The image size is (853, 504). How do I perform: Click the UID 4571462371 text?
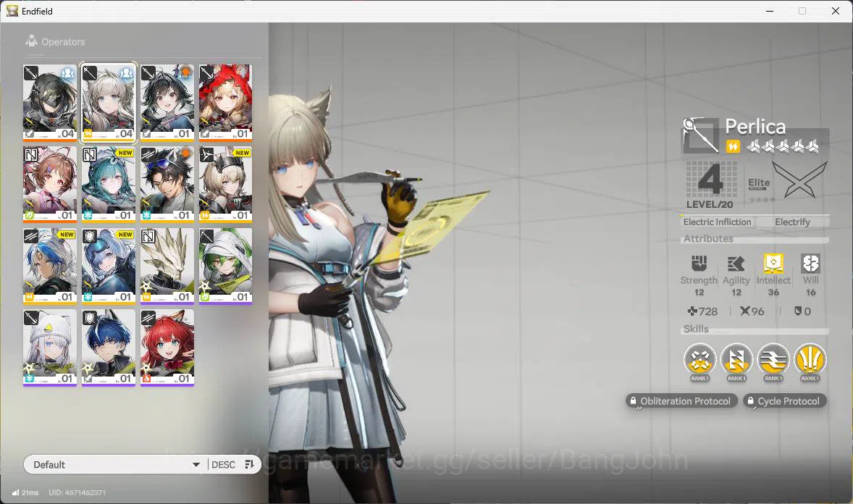click(77, 492)
